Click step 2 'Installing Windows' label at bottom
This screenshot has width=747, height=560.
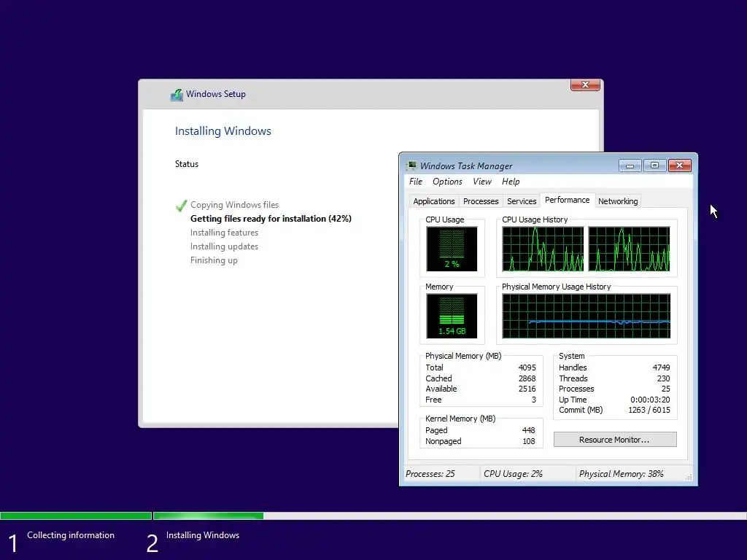(203, 535)
